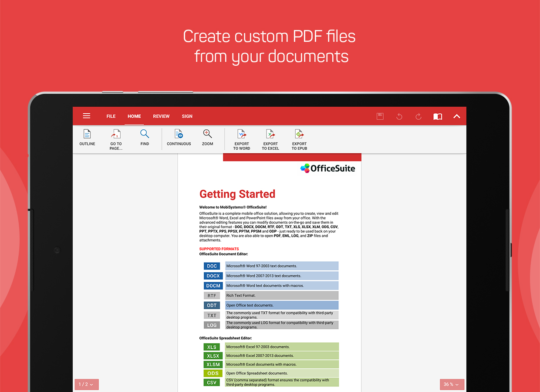Open the Review tab
540x392 pixels.
pos(161,116)
